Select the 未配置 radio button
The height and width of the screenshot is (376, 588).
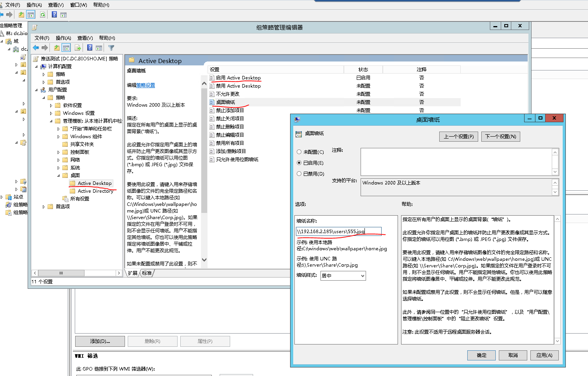299,152
